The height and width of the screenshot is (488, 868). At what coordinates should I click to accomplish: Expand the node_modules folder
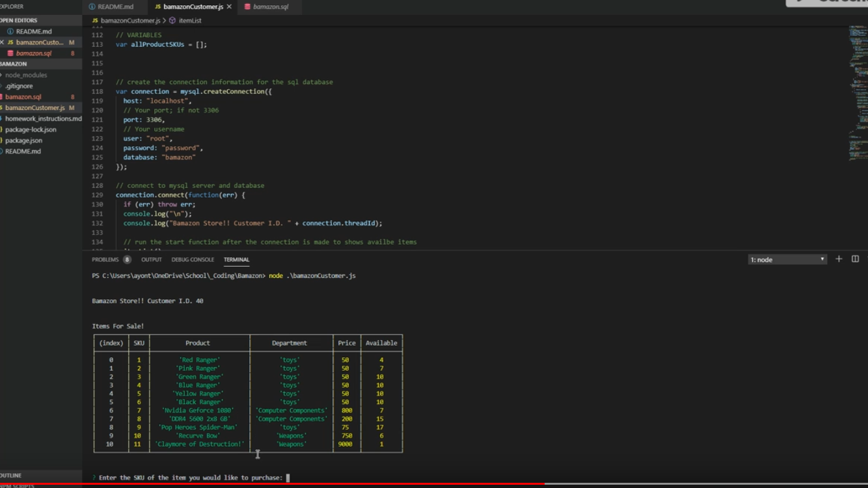(26, 75)
